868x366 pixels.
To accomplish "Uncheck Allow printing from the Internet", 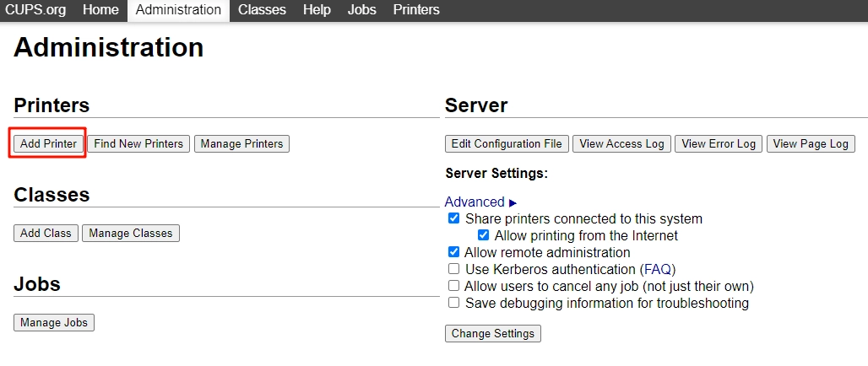I will pos(484,236).
